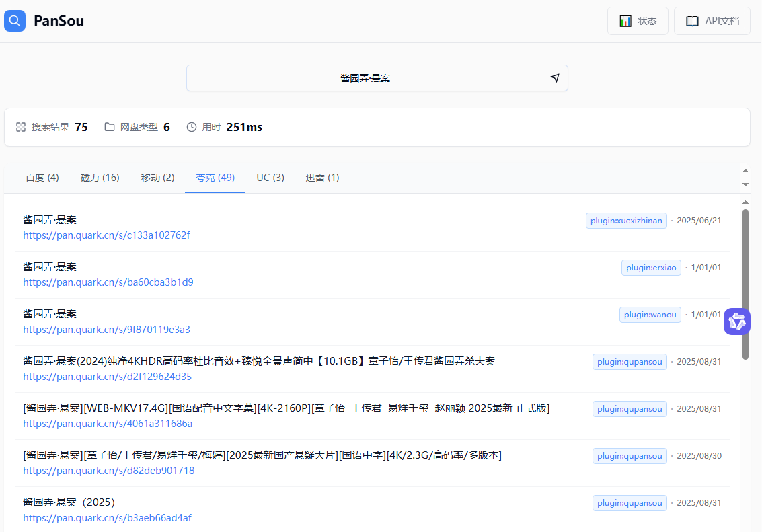Image resolution: width=762 pixels, height=532 pixels.
Task: Click the 1/01/01 date beside plugin:erxiao
Action: pos(706,268)
